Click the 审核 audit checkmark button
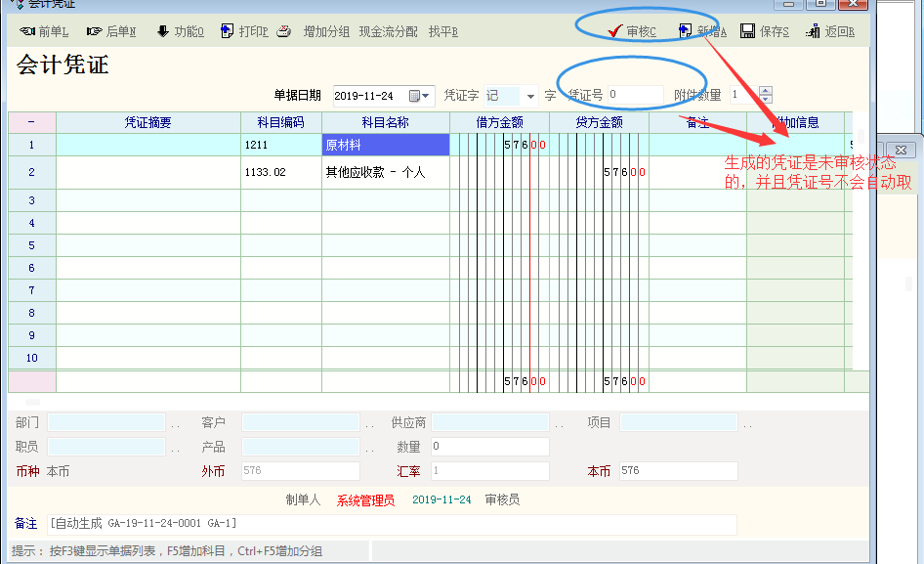 631,32
